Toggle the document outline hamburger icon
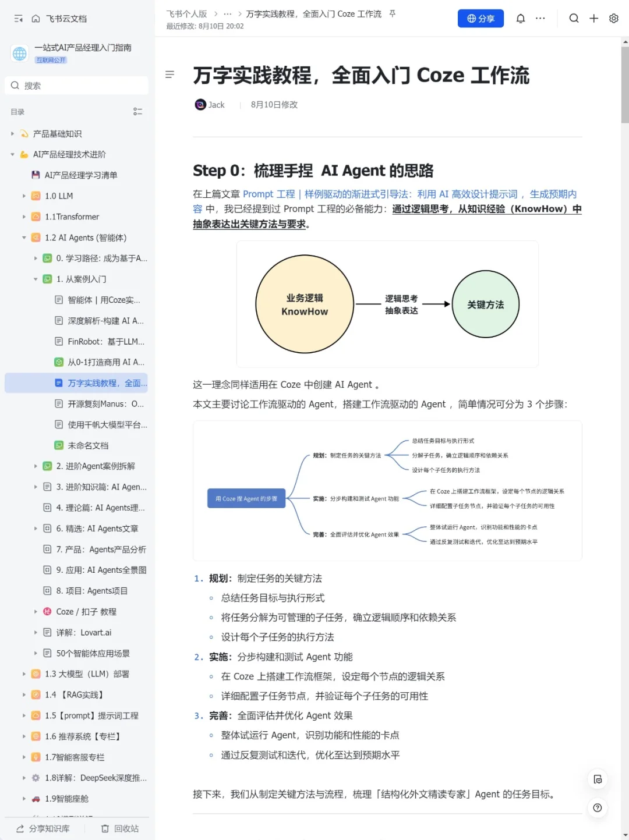Viewport: 629px width, 840px height. click(x=170, y=75)
